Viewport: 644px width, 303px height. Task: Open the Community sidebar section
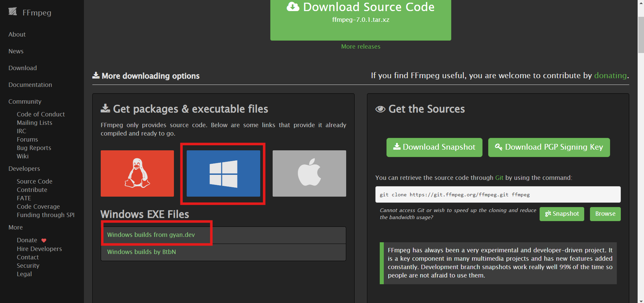[x=25, y=101]
